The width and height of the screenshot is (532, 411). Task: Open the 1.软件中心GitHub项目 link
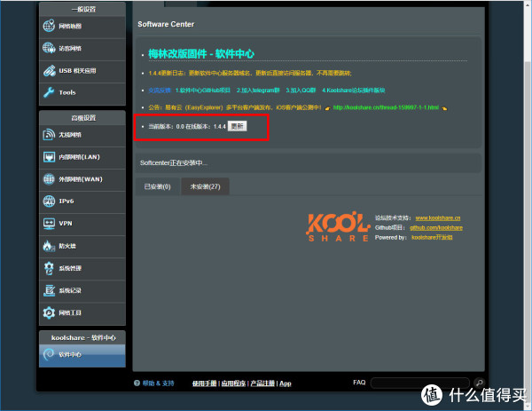point(202,90)
